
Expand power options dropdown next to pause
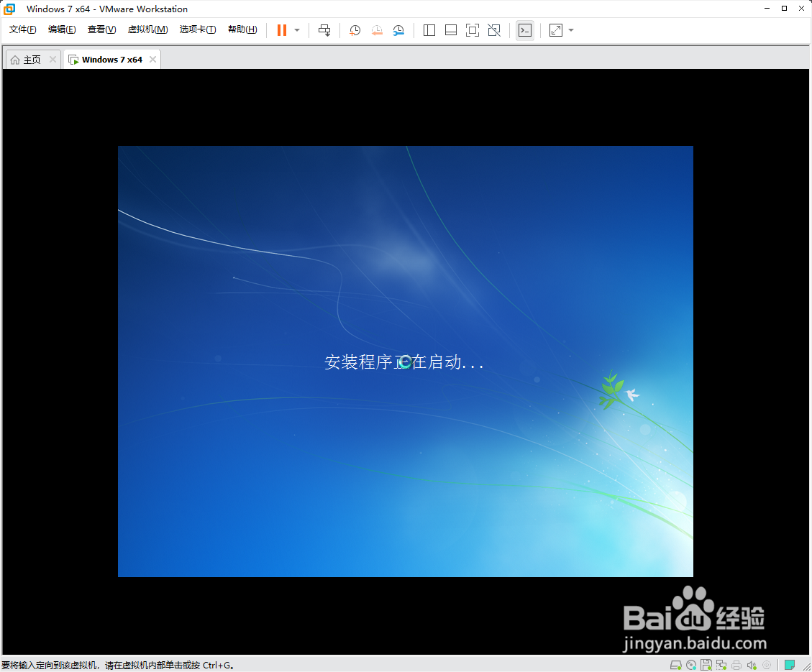coord(297,30)
